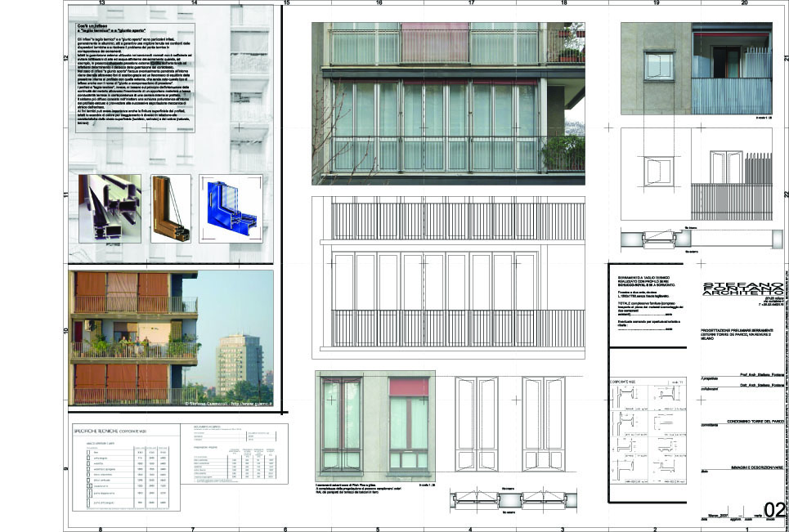
Task: Click the Stefano Fontana Architetto logo
Action: tap(735, 296)
